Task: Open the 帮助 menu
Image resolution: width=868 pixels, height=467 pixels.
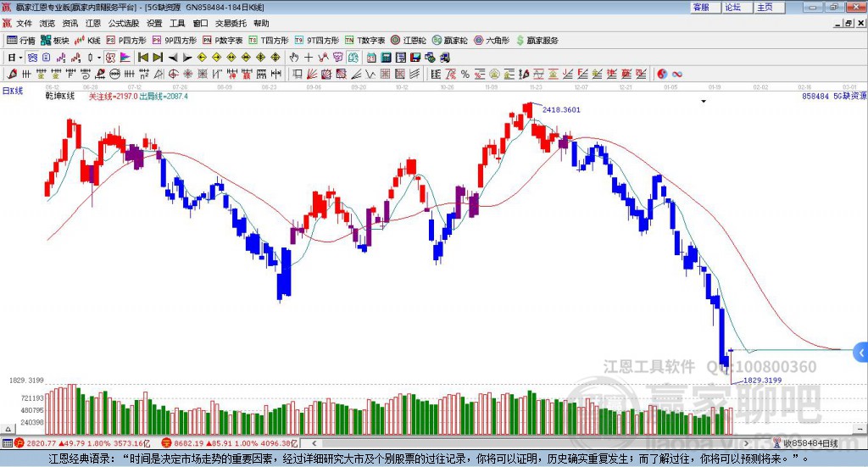Action: [261, 23]
